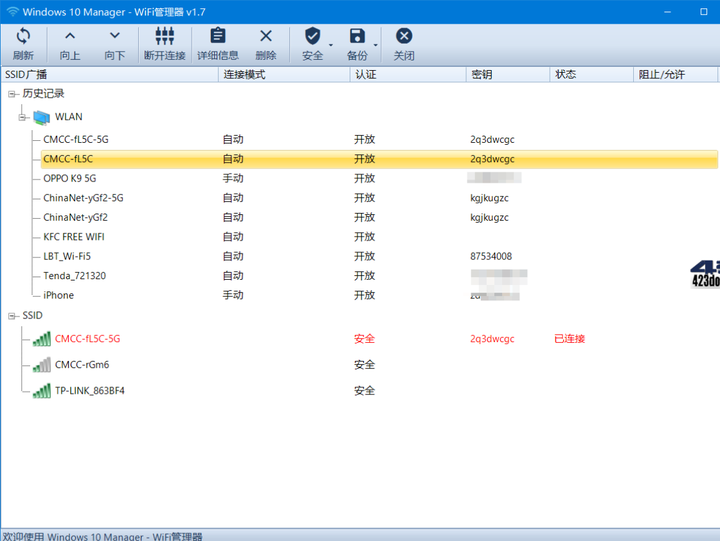This screenshot has height=541, width=720.
Task: Select TP-LINK_863BF4 available network
Action: pos(90,391)
